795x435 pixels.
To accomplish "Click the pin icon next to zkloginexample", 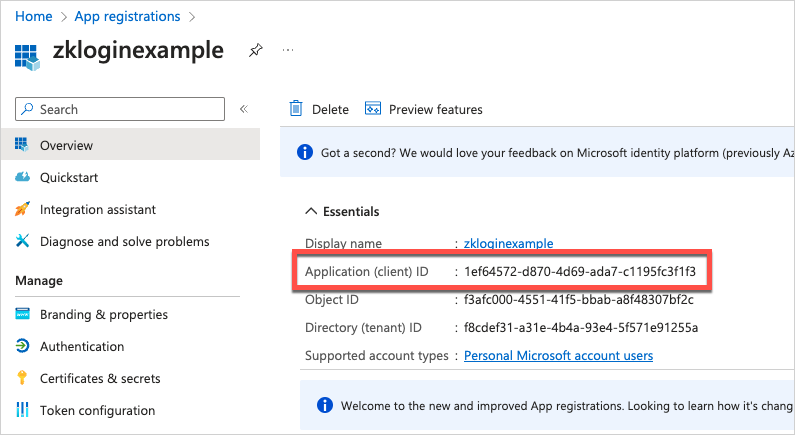I will click(x=255, y=50).
